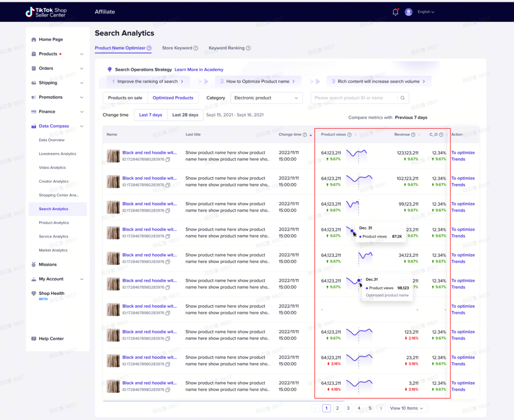The width and height of the screenshot is (514, 420).
Task: Open the Electronic product category dropdown
Action: pos(266,98)
